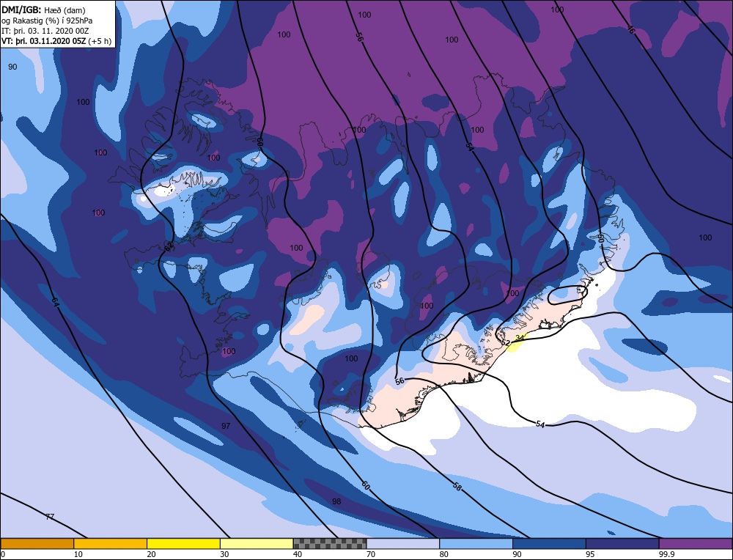733x560 pixels.
Task: Click the contour label '46'
Action: coord(630,29)
